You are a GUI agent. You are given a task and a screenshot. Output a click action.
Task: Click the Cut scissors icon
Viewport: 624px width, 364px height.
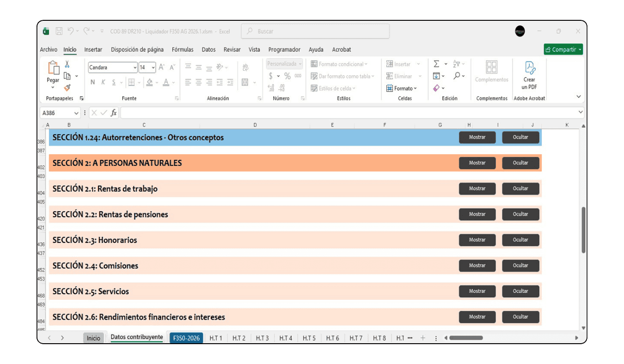point(67,65)
